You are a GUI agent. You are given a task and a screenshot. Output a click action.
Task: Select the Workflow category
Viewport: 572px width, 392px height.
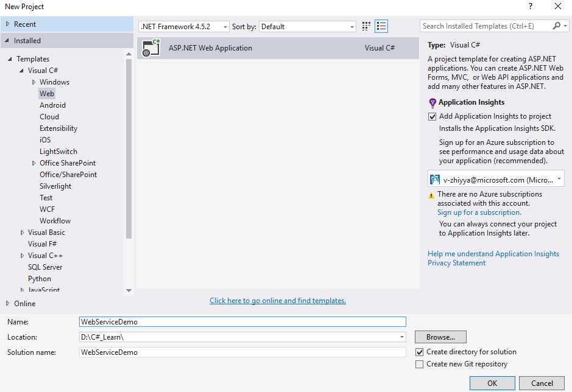[x=55, y=220]
